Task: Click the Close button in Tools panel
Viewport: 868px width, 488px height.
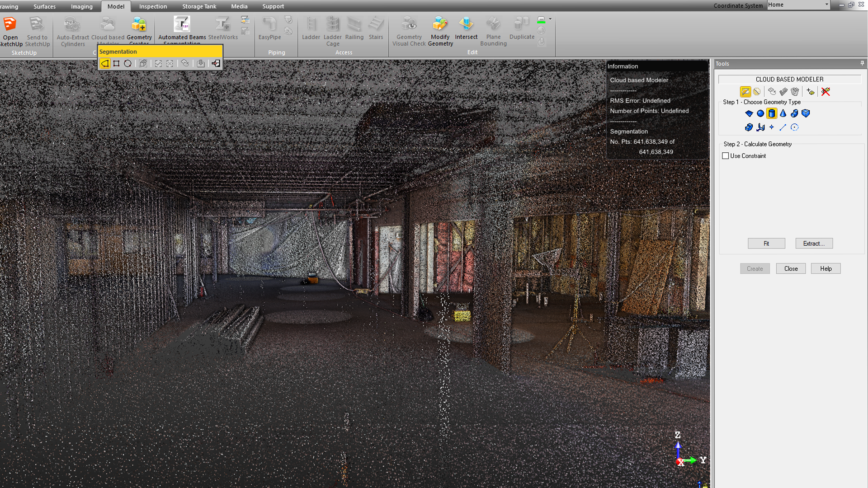Action: [x=791, y=269]
